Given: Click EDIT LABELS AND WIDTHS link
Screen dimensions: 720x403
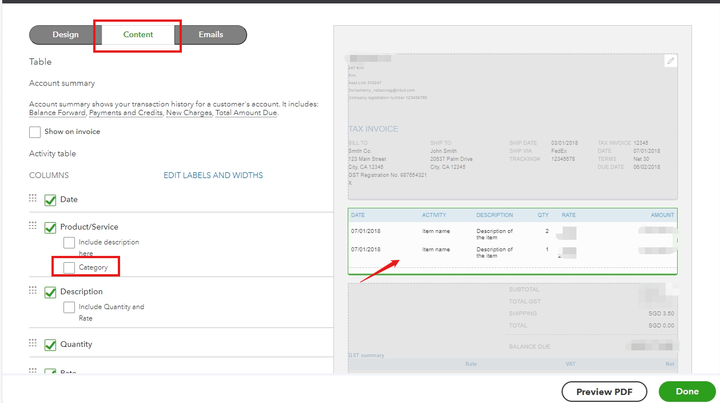Looking at the screenshot, I should coord(213,175).
